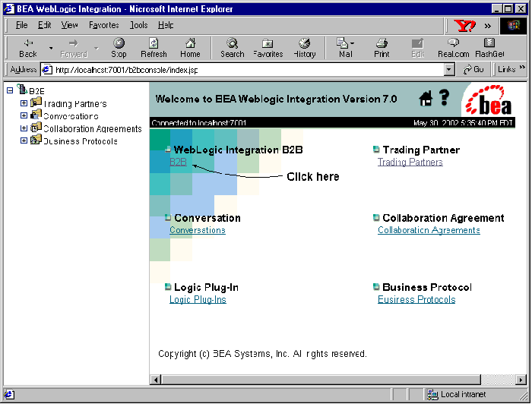The height and width of the screenshot is (404, 532).
Task: Open Real.com toolbar button
Action: pyautogui.click(x=453, y=48)
